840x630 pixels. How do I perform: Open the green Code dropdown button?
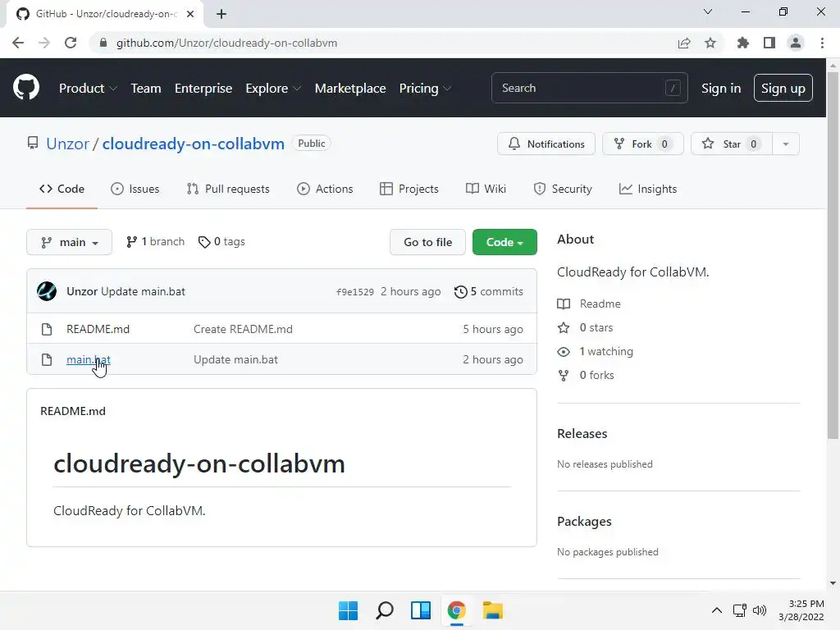click(504, 242)
